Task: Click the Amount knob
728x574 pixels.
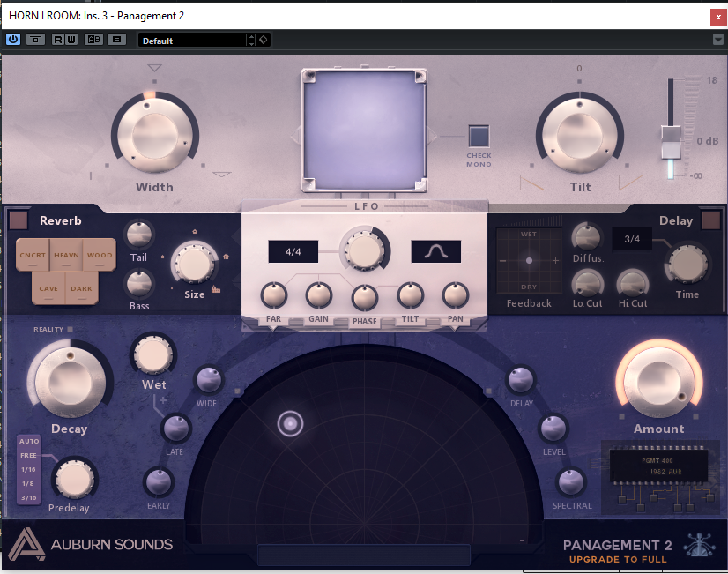Action: 659,382
